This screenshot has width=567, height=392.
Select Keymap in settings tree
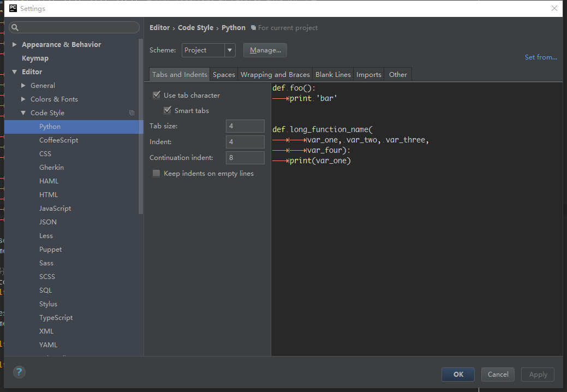pyautogui.click(x=35, y=58)
